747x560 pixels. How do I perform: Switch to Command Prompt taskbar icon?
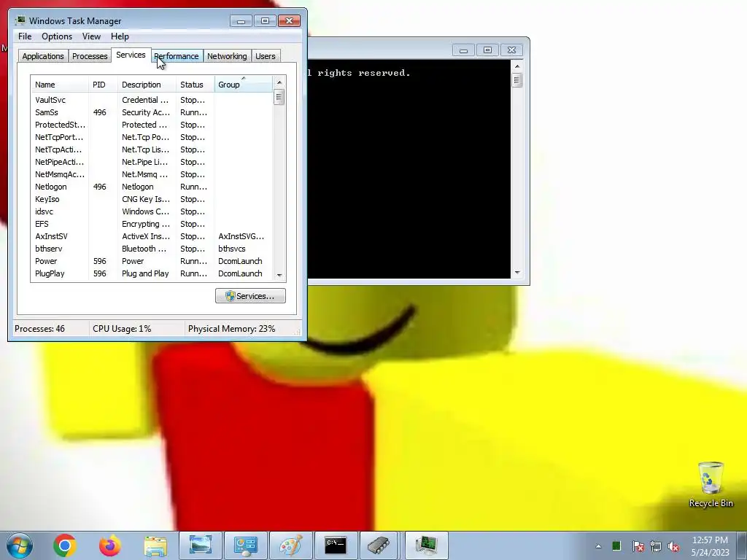(x=336, y=545)
